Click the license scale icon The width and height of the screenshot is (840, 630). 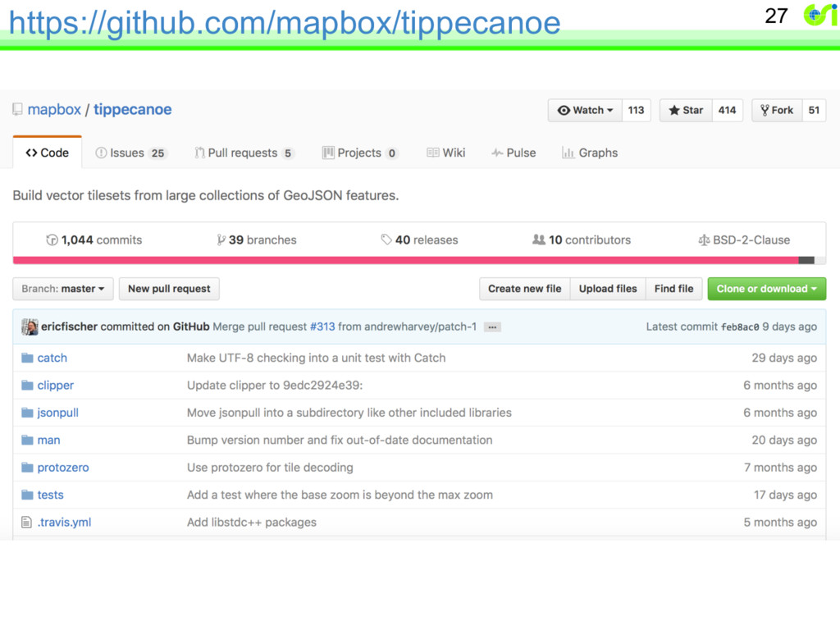[x=704, y=240]
